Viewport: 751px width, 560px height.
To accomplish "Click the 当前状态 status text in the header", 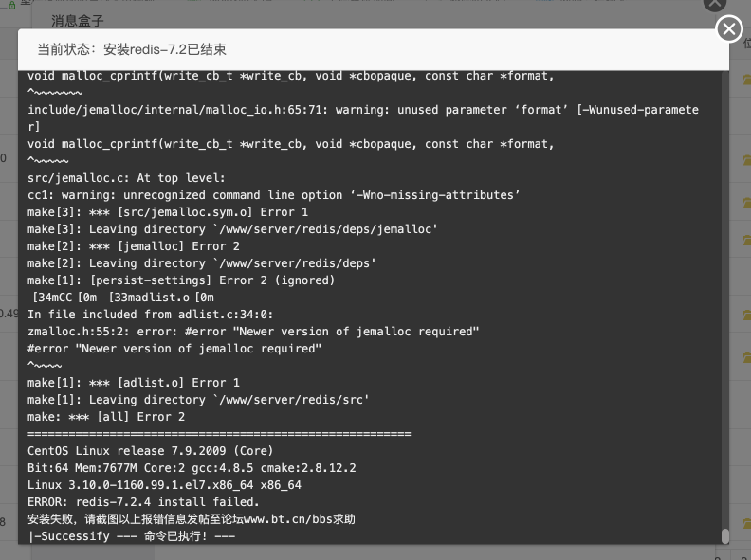I will [132, 49].
